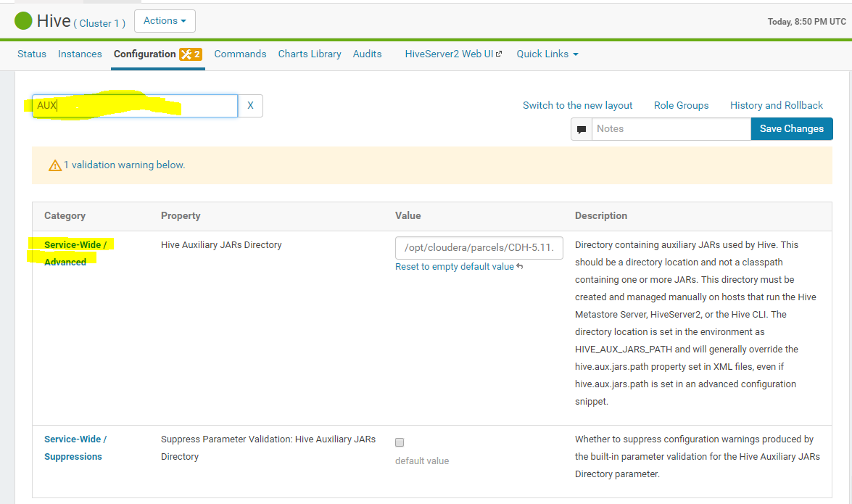This screenshot has height=504, width=852.
Task: Click into the Notes input field
Action: tap(671, 129)
